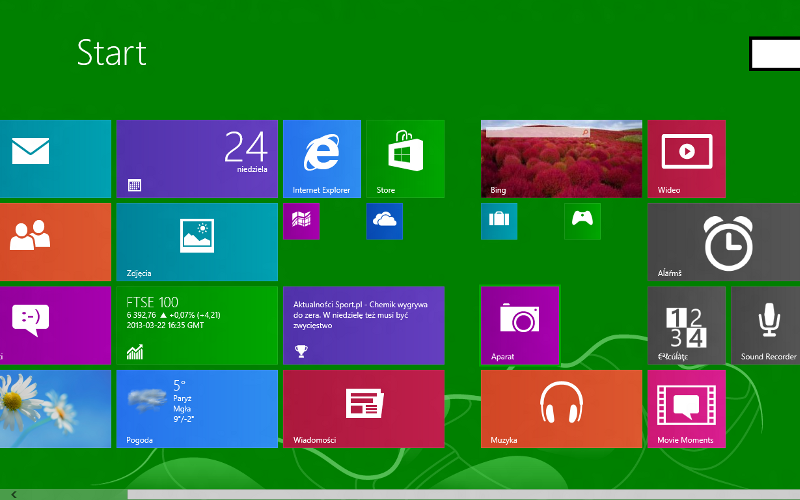Open the Desktop tile with daisies
Image resolution: width=800 pixels, height=500 pixels.
pos(55,409)
